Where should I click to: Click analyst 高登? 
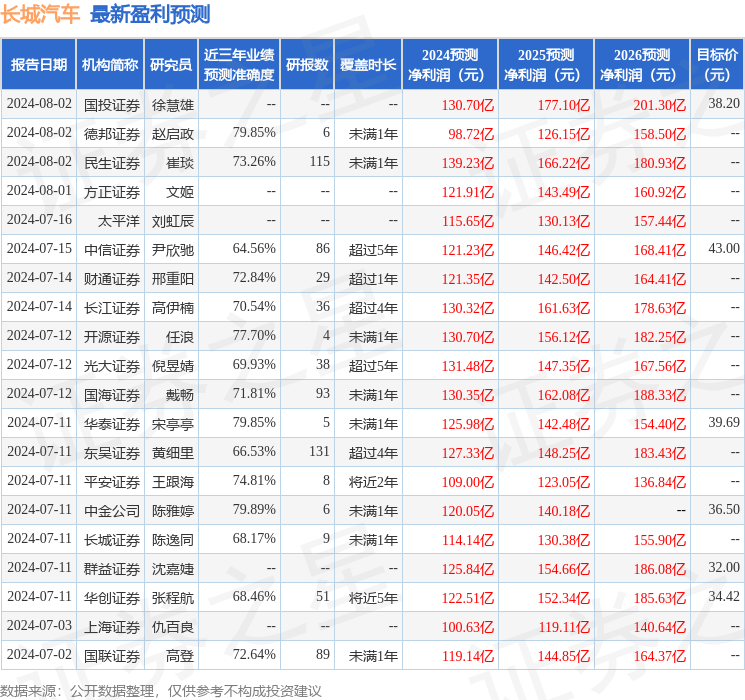pos(180,656)
